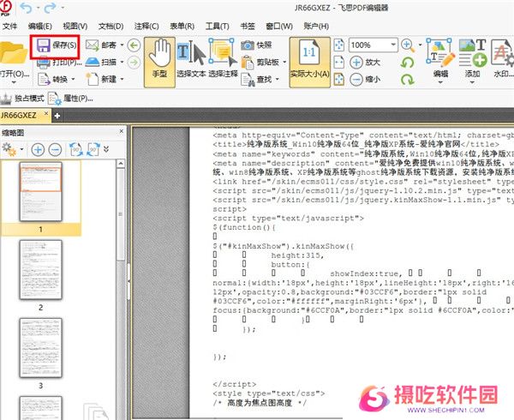Click the fit width icon

(339, 63)
